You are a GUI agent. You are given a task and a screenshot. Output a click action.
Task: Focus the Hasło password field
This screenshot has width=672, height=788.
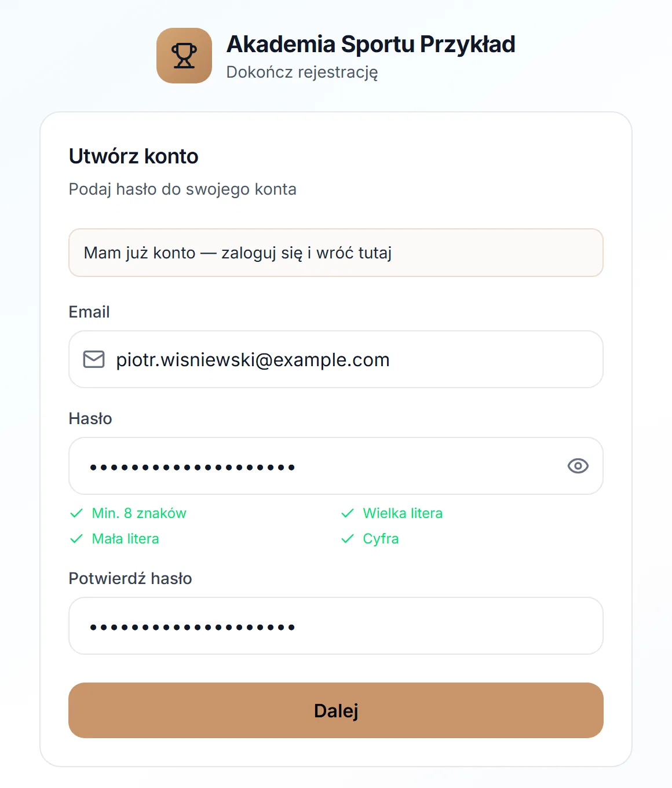pos(336,466)
